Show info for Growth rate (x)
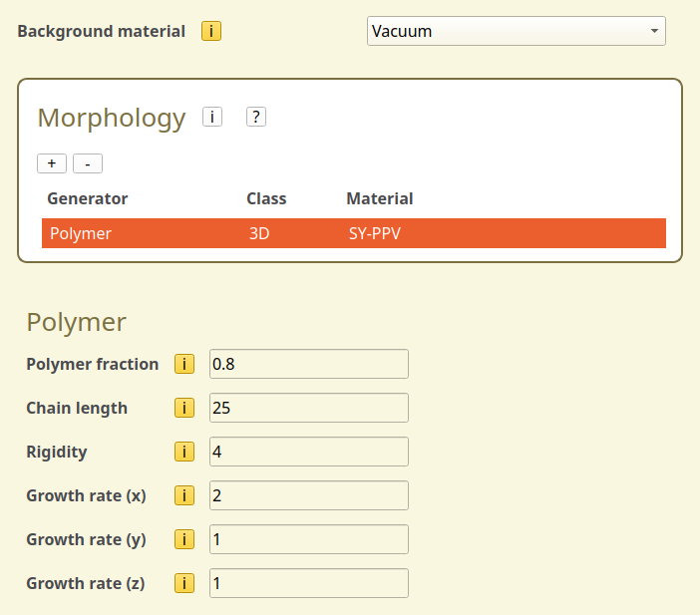This screenshot has width=700, height=615. (184, 495)
